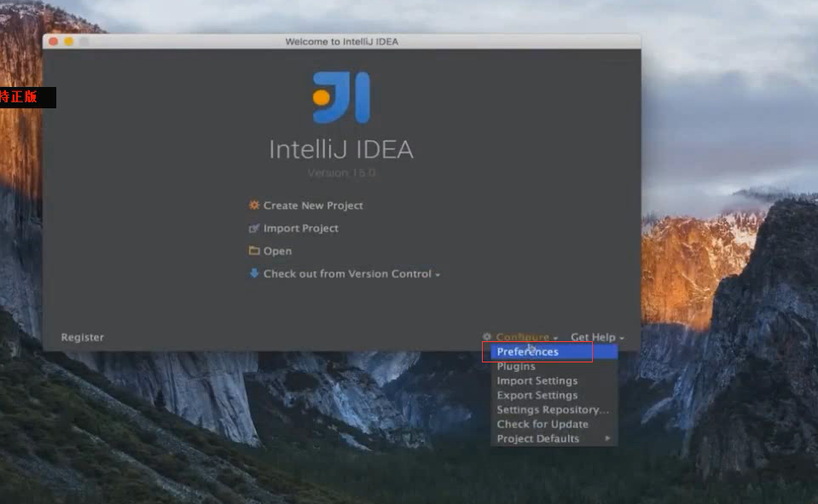Choose Export Settings menu entry

pyautogui.click(x=554, y=395)
